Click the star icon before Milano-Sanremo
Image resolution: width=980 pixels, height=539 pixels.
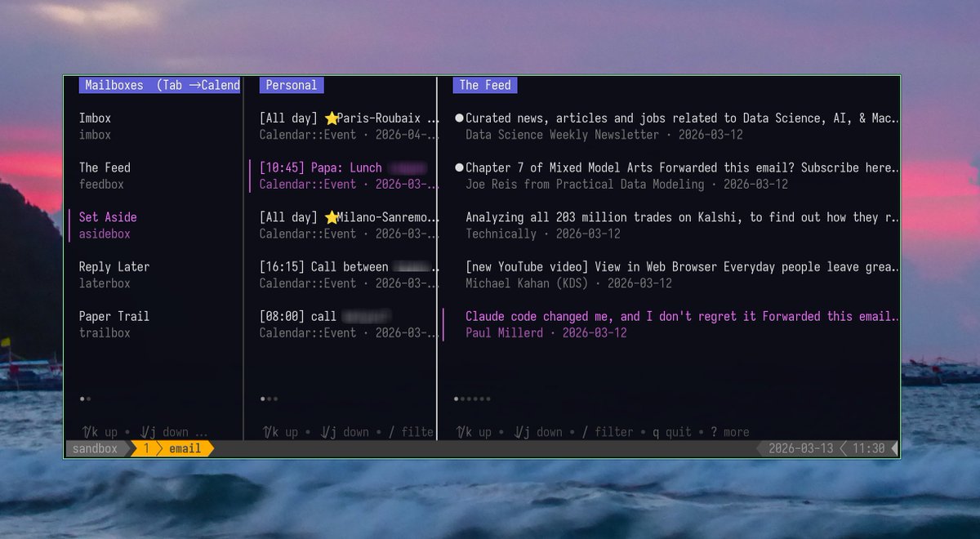pyautogui.click(x=331, y=217)
